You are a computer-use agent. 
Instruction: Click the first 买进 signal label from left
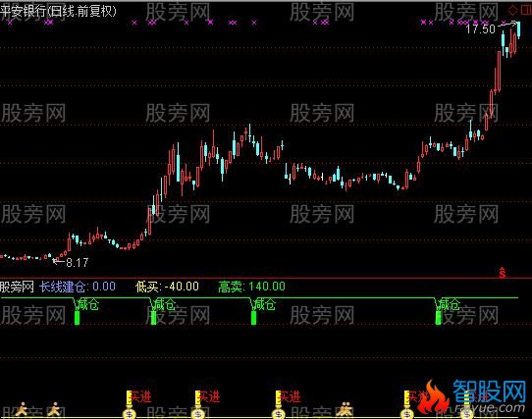tap(140, 396)
